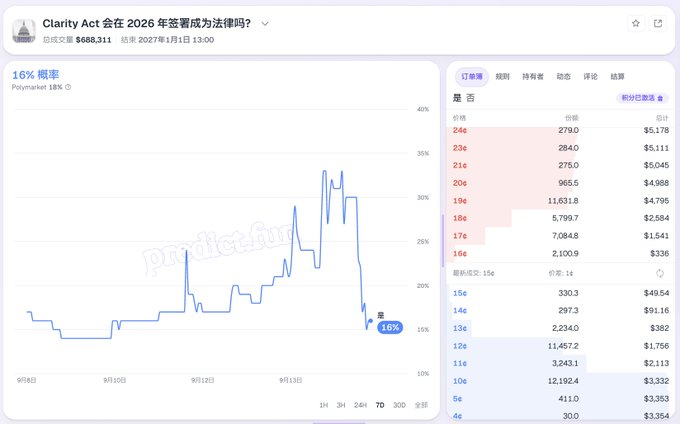Open the 结算 tab
Screen dimensions: 680x424
point(617,77)
